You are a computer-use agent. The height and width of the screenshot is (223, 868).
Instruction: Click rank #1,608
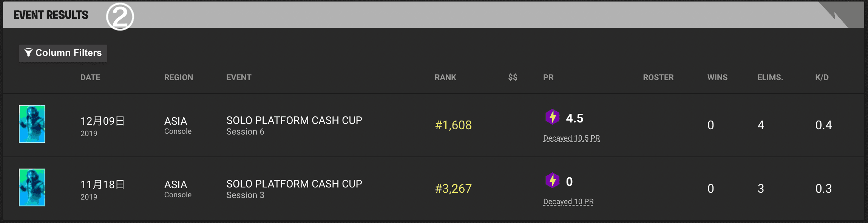(453, 125)
